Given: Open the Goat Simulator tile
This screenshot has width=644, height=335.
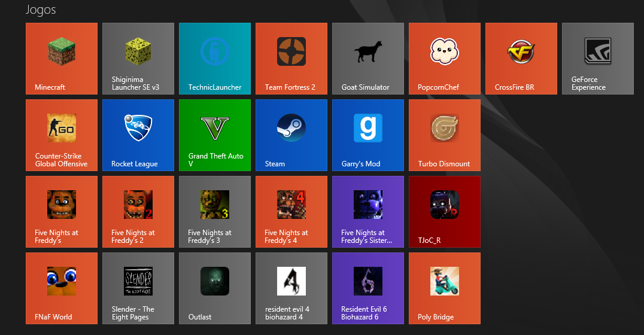Looking at the screenshot, I should click(368, 59).
